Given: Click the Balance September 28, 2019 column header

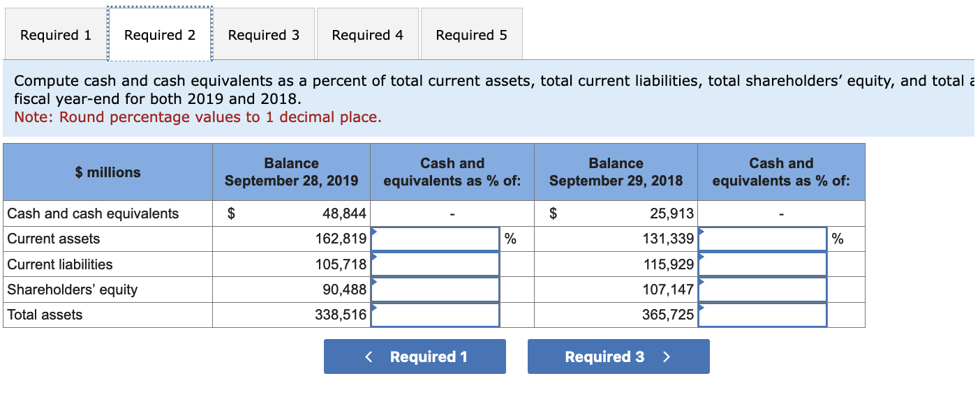Looking at the screenshot, I should 291,172.
